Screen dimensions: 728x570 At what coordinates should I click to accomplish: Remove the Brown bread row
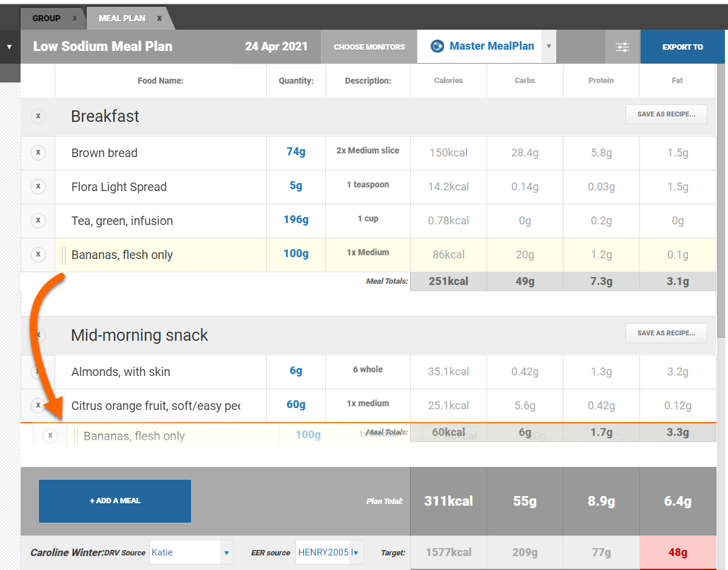(x=38, y=153)
